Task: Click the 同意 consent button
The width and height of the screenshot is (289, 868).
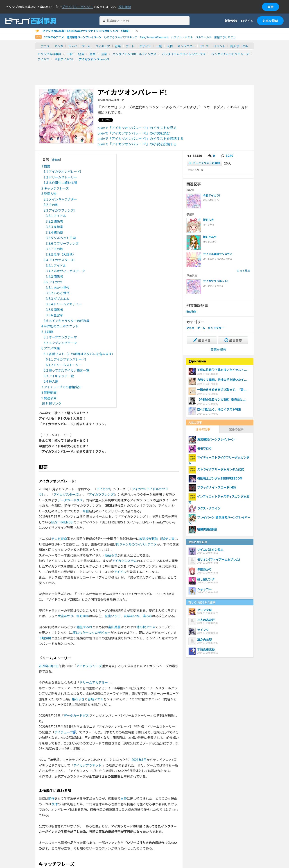Action: click(271, 7)
